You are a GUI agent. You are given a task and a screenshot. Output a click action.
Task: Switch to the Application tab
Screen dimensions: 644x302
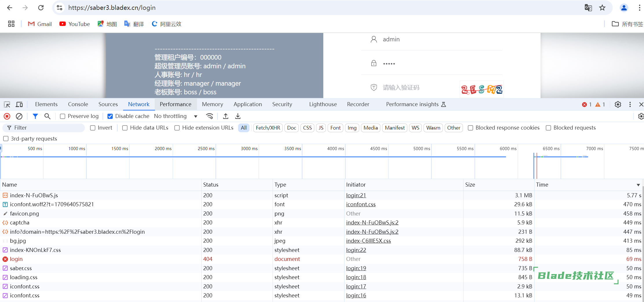pyautogui.click(x=248, y=104)
